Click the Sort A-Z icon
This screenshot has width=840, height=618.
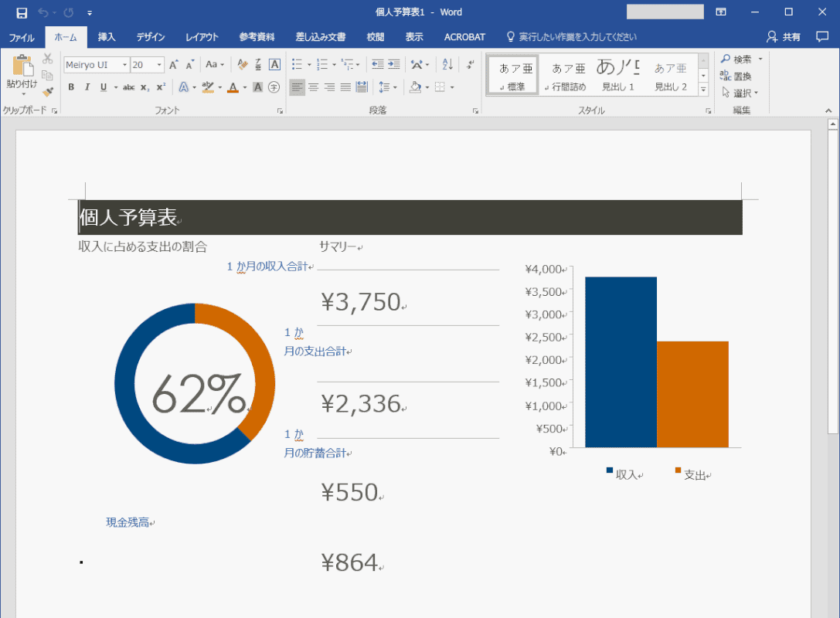click(447, 65)
